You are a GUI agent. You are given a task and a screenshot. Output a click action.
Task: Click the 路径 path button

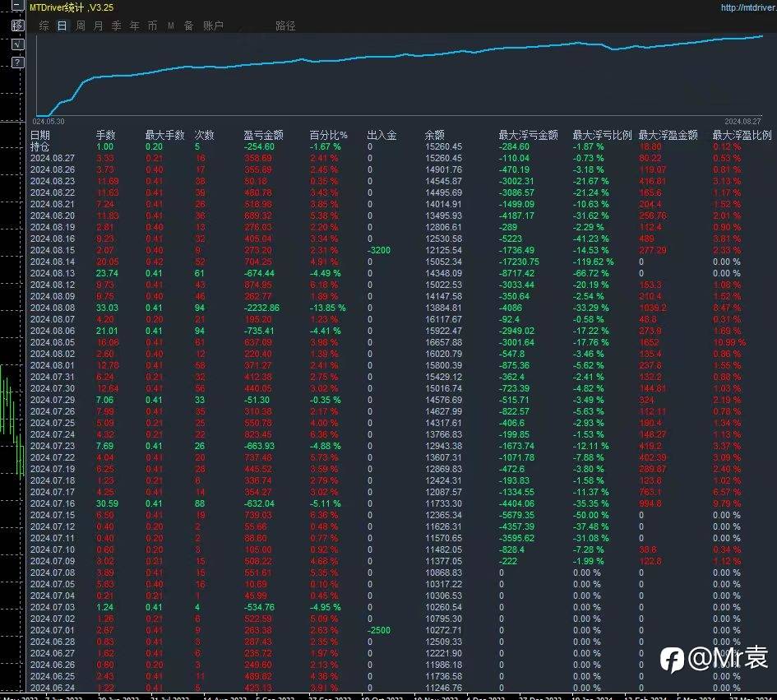pos(285,25)
